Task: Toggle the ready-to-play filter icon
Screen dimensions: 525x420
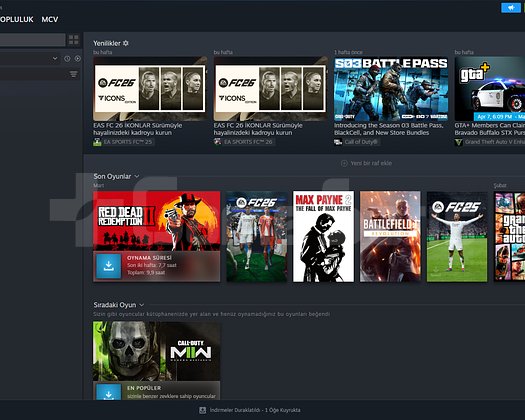Action: point(78,59)
